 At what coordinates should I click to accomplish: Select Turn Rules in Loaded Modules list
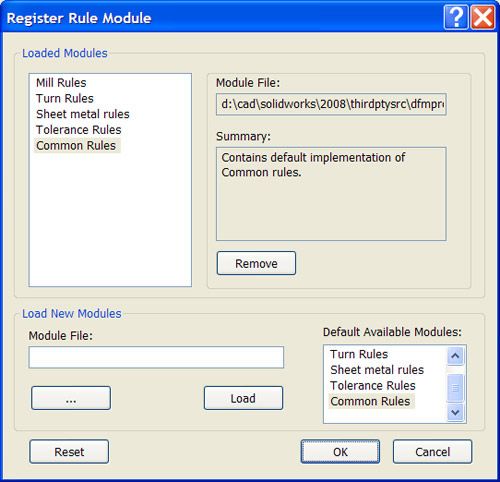coord(65,98)
